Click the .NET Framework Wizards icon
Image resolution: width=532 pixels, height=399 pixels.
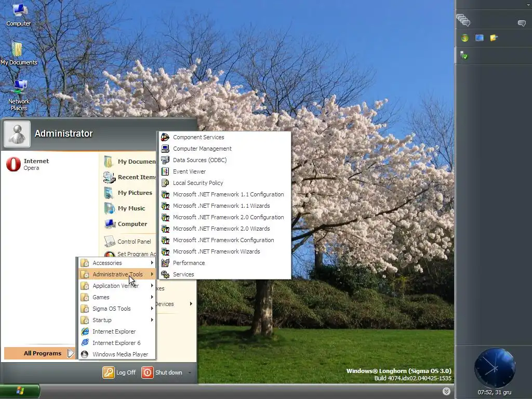tap(165, 251)
